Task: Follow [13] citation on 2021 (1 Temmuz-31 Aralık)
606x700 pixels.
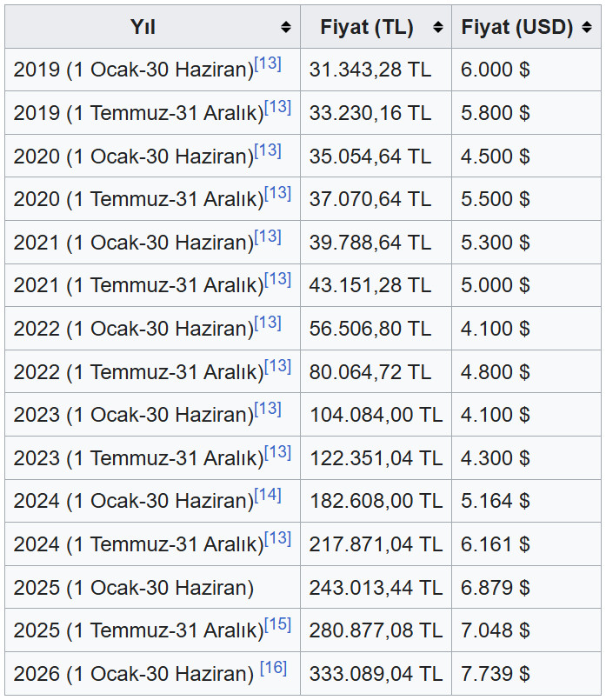Action: click(x=277, y=279)
